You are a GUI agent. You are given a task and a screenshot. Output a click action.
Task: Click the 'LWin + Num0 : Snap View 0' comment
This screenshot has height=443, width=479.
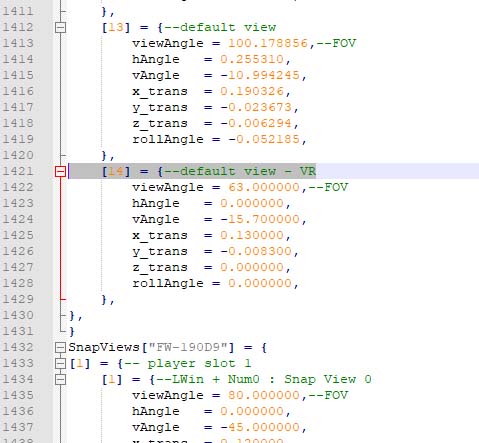pyautogui.click(x=264, y=379)
